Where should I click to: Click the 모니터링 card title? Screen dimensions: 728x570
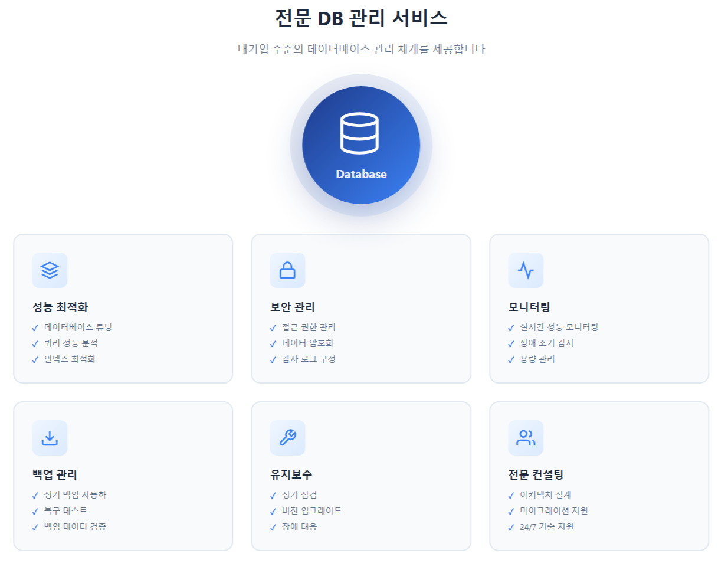click(529, 307)
